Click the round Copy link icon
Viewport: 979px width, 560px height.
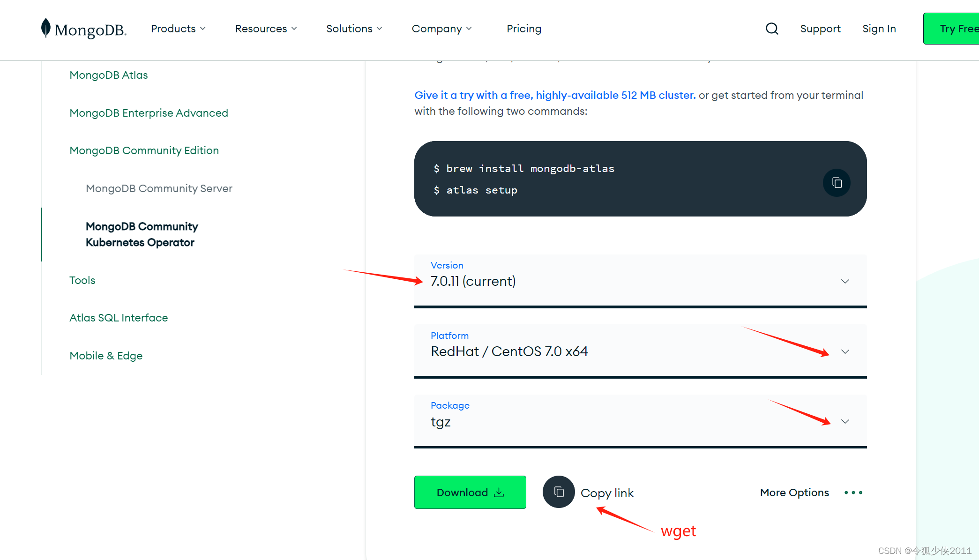coord(559,492)
